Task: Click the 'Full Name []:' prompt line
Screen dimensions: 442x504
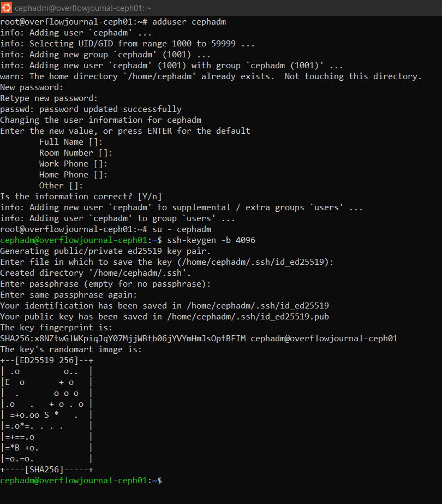Action: 71,142
